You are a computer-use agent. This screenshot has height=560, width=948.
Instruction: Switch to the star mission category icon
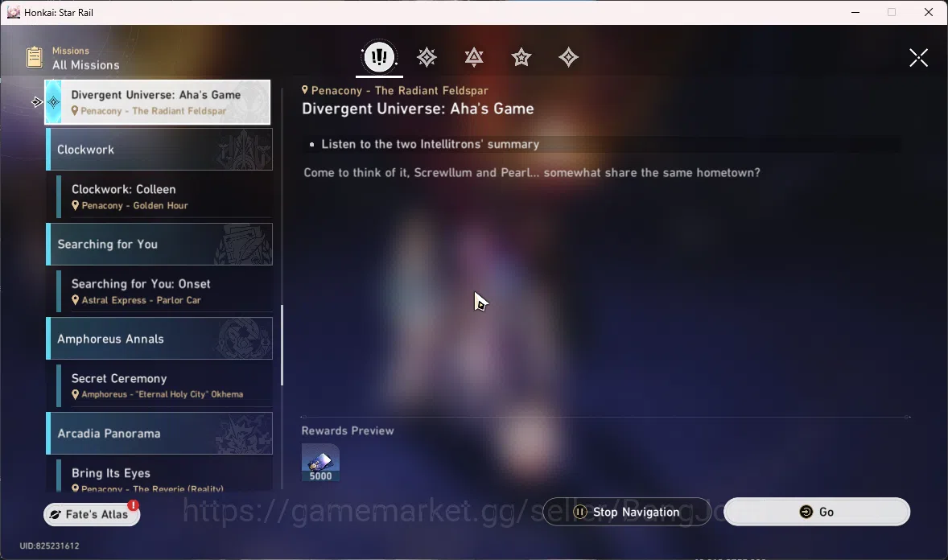pyautogui.click(x=521, y=57)
